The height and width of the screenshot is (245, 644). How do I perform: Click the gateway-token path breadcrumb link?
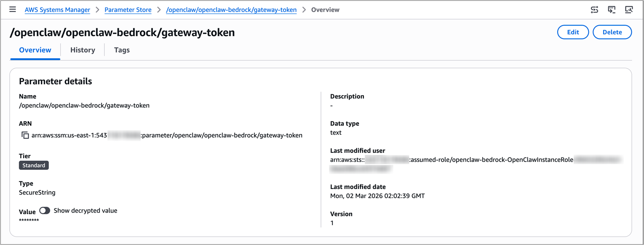pos(231,10)
